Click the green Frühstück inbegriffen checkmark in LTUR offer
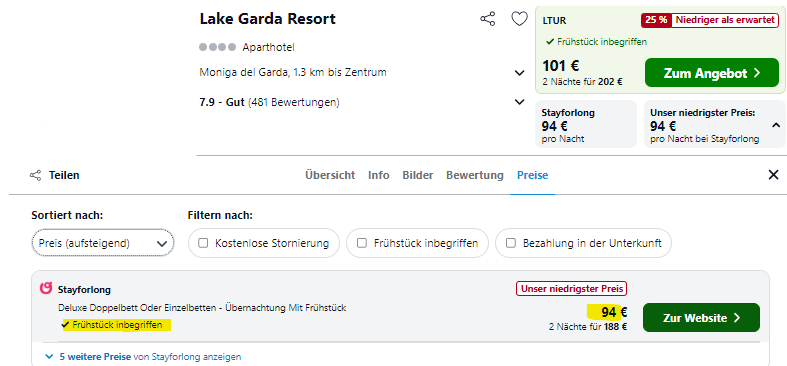 pos(550,42)
